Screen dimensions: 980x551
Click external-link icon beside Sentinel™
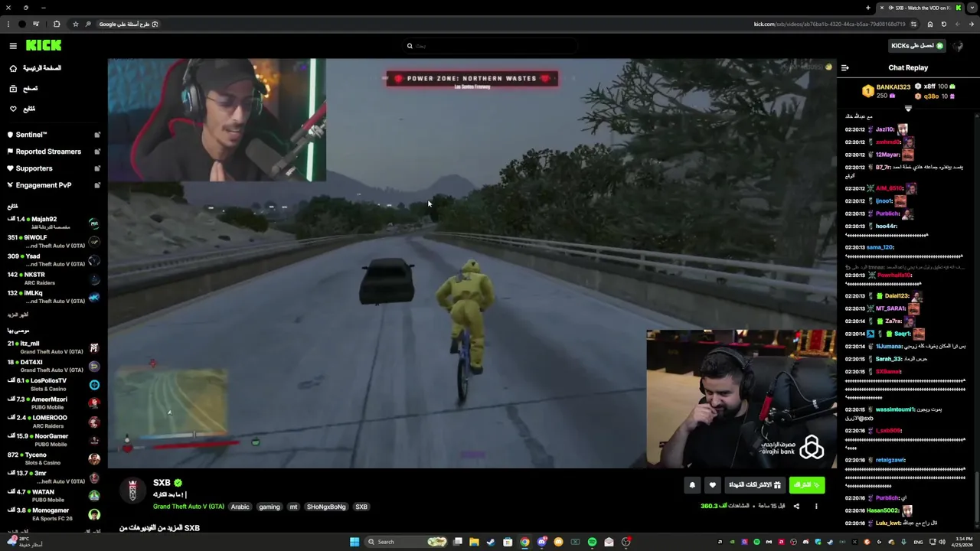[97, 135]
